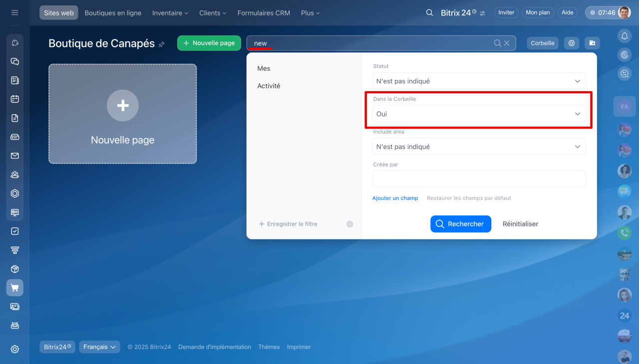Click the filter settings gear icon
The image size is (639, 364).
[349, 224]
